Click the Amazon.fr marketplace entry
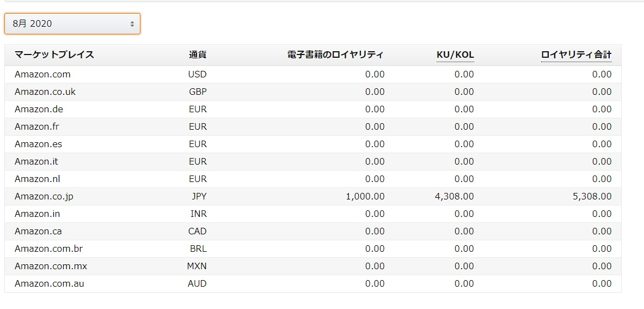 [x=38, y=126]
